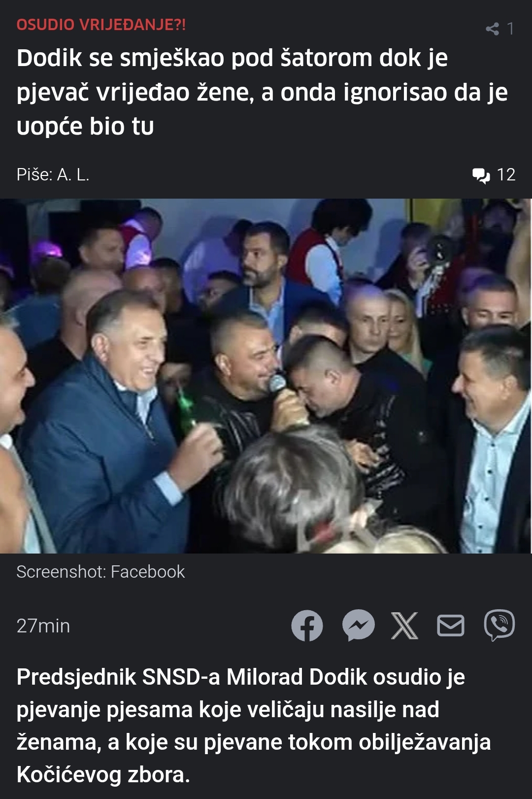Open the main article photo
Screen dimensions: 532x799
pyautogui.click(x=266, y=376)
